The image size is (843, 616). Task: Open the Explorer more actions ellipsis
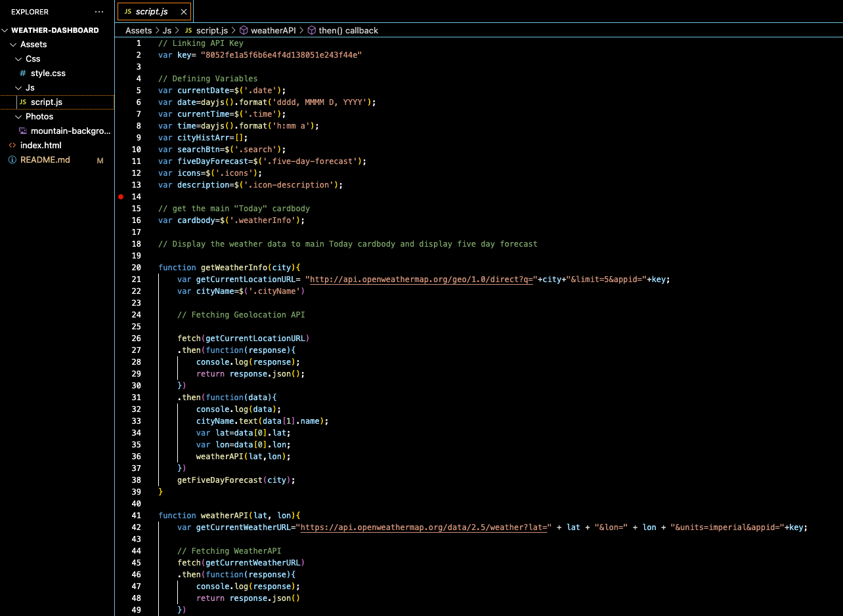(99, 12)
